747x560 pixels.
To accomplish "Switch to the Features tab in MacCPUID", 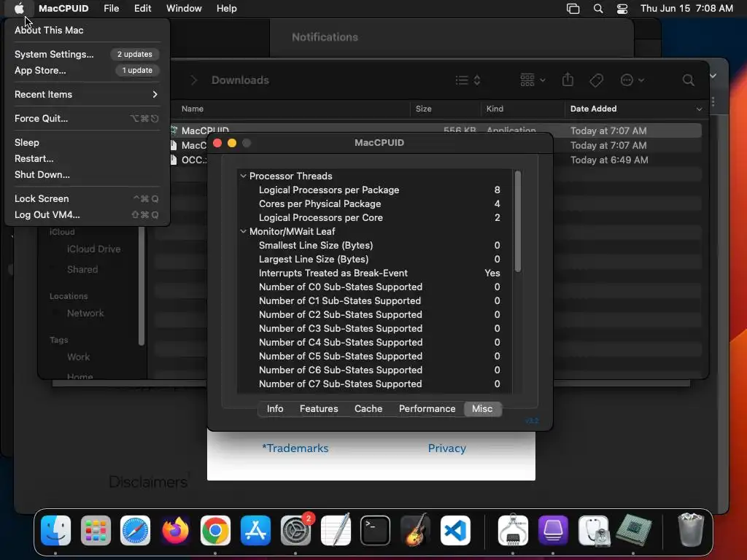I will (319, 408).
